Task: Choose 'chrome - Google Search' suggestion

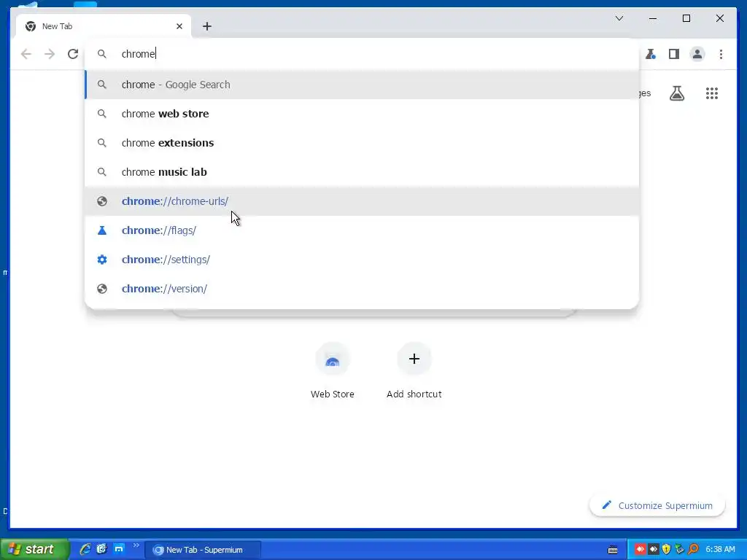Action: click(x=362, y=85)
